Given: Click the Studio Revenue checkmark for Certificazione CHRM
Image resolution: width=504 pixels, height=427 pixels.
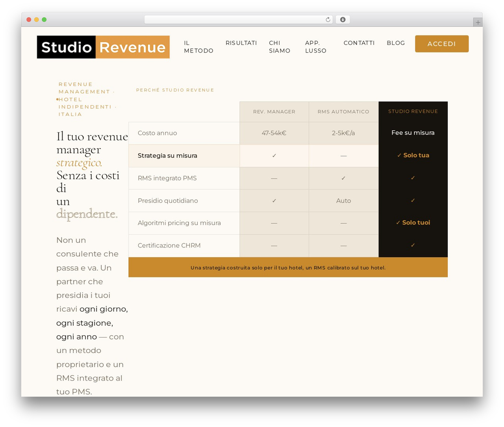Looking at the screenshot, I should click(413, 245).
